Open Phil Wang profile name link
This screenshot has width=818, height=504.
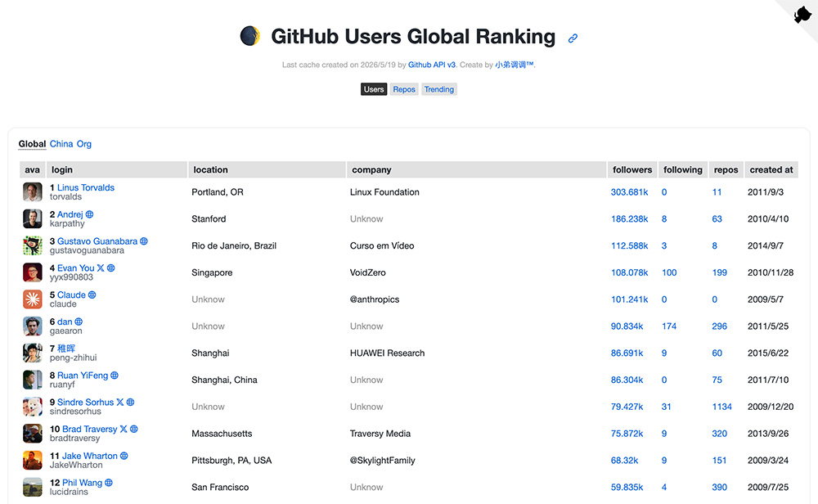coord(83,483)
